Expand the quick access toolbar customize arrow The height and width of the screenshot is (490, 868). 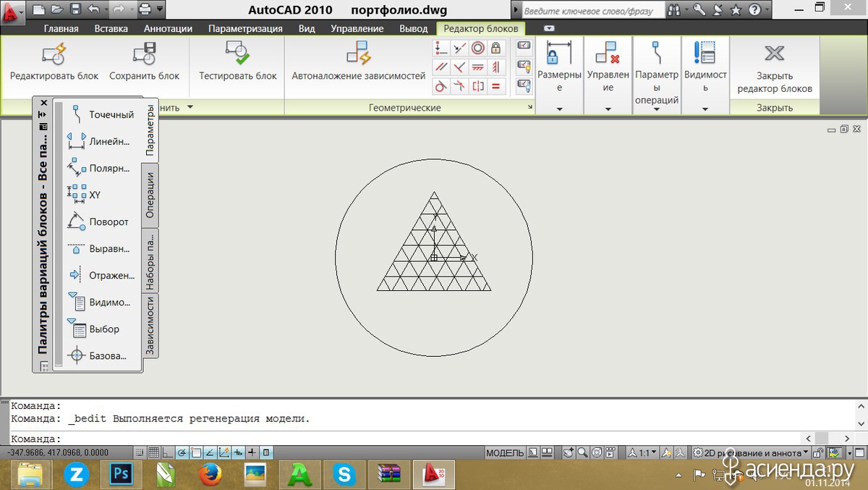click(x=160, y=9)
